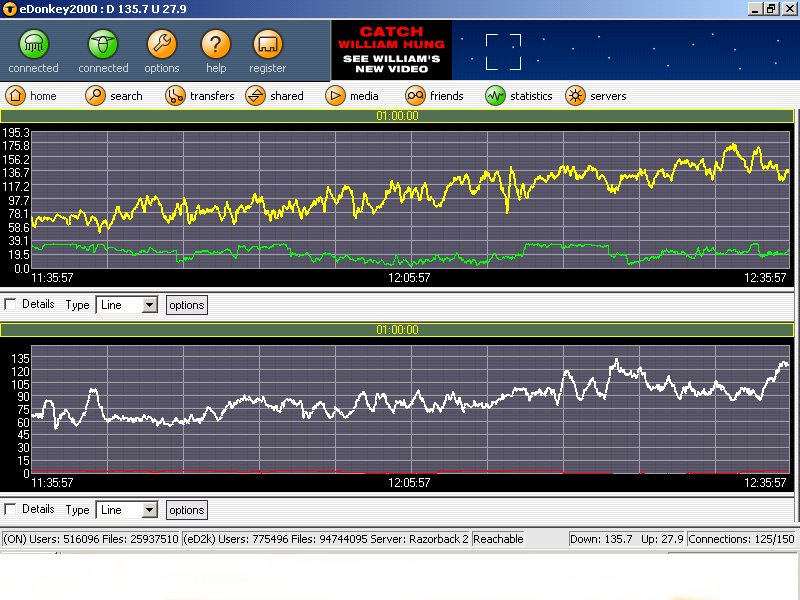Go to the transfers page

(175, 96)
